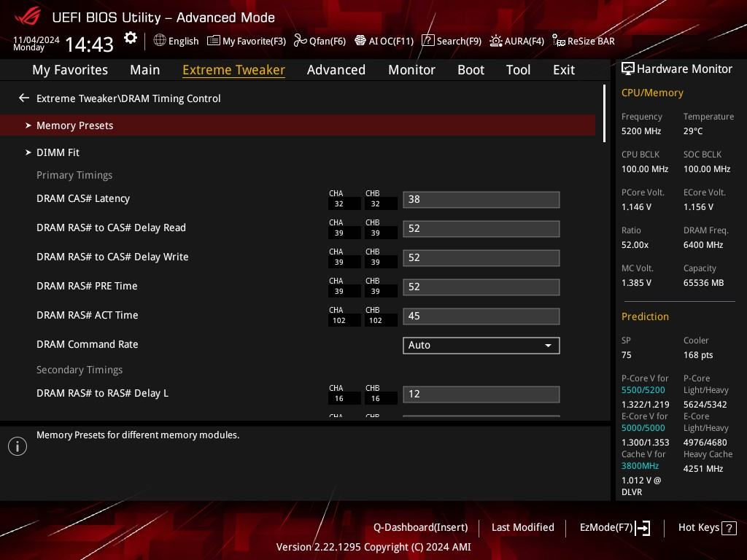Open Search(F9)
The width and height of the screenshot is (747, 560).
(452, 41)
